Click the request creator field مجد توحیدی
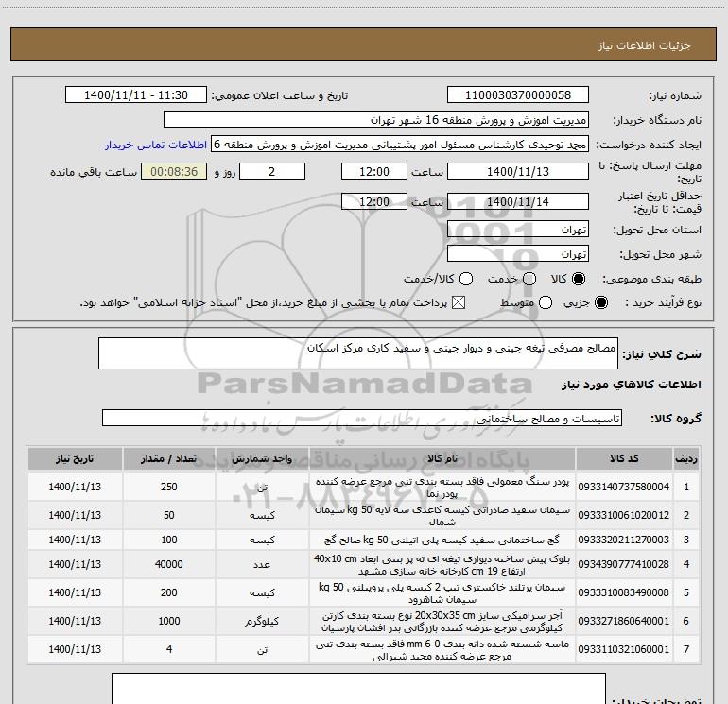The width and height of the screenshot is (728, 704). [x=400, y=145]
